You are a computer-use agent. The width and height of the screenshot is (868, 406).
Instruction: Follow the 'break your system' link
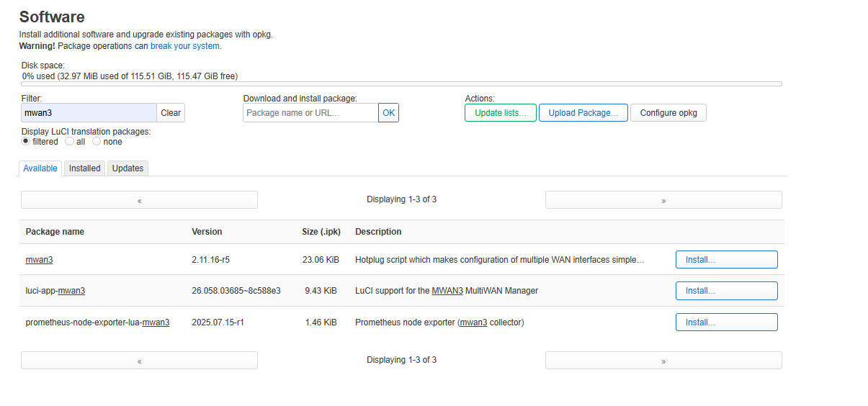point(185,46)
